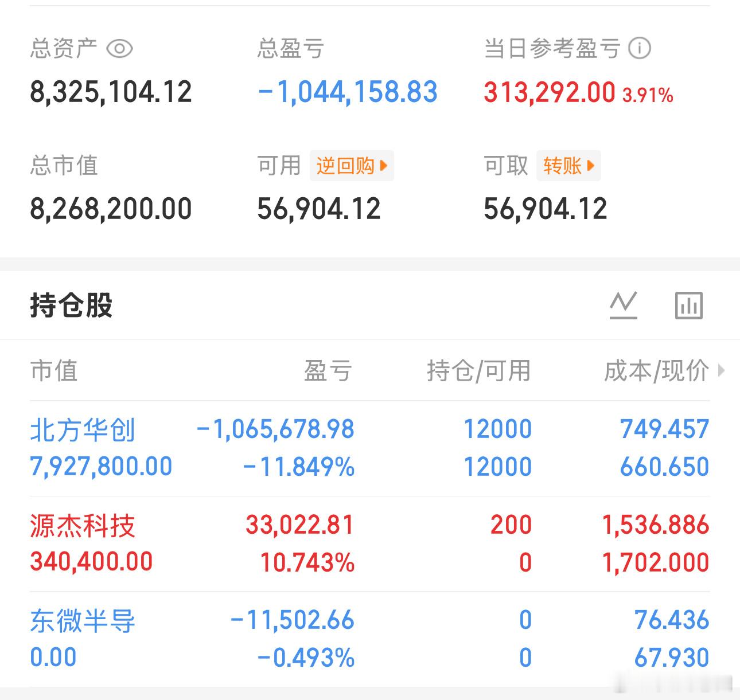
Task: Select daily profit value 313,292.00
Action: [550, 92]
